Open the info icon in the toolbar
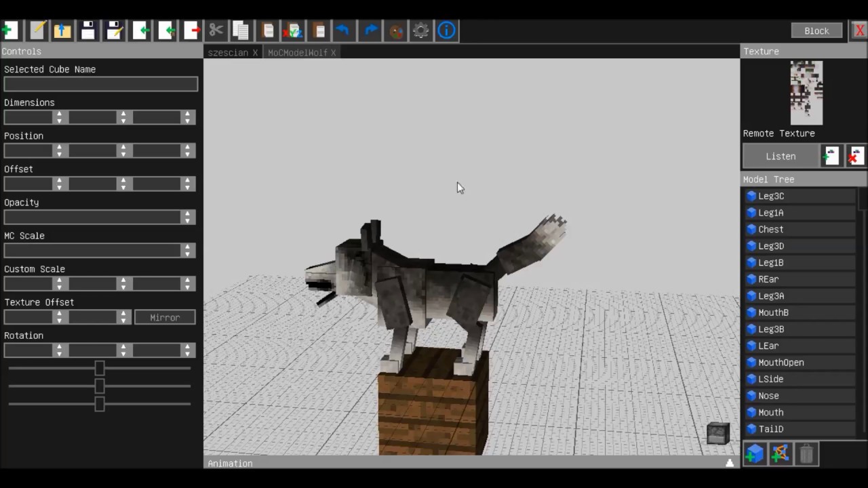Image resolution: width=868 pixels, height=488 pixels. pos(447,30)
